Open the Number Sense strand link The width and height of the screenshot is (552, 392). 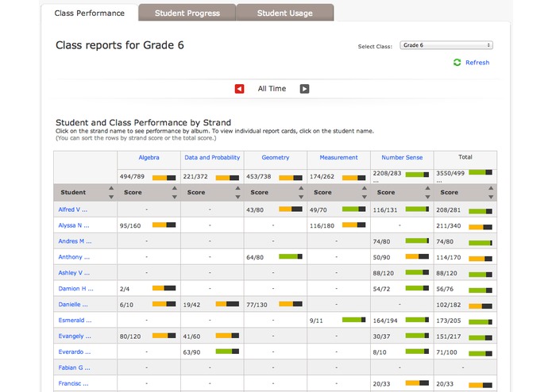402,157
